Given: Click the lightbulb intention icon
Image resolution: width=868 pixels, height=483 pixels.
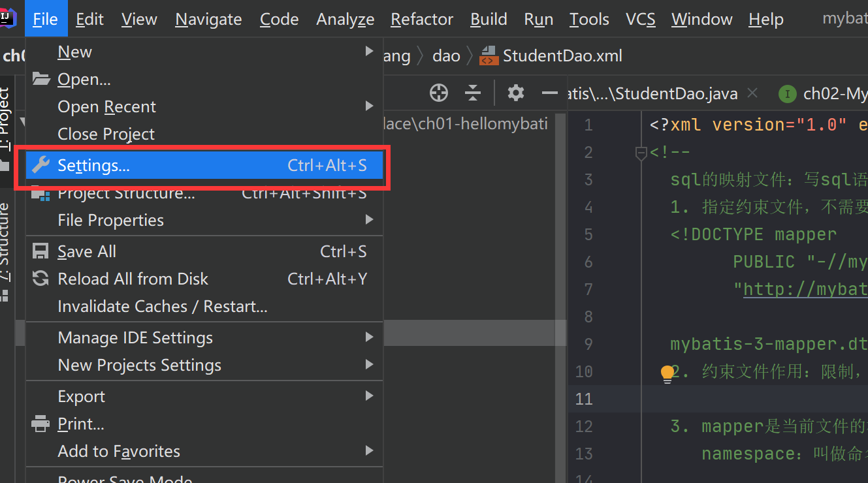Looking at the screenshot, I should point(667,373).
